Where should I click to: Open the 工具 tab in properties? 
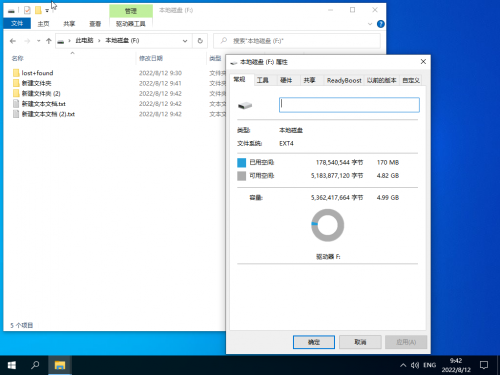263,80
